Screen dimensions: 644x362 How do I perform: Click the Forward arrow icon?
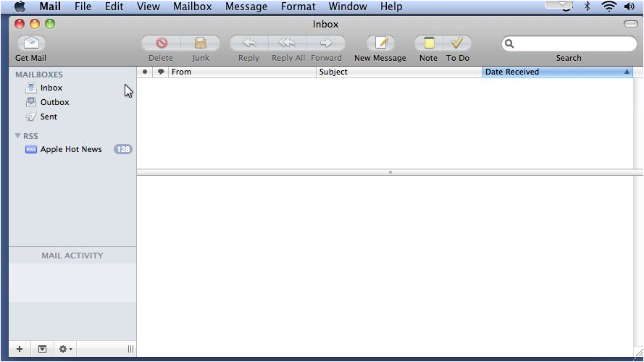pos(326,43)
